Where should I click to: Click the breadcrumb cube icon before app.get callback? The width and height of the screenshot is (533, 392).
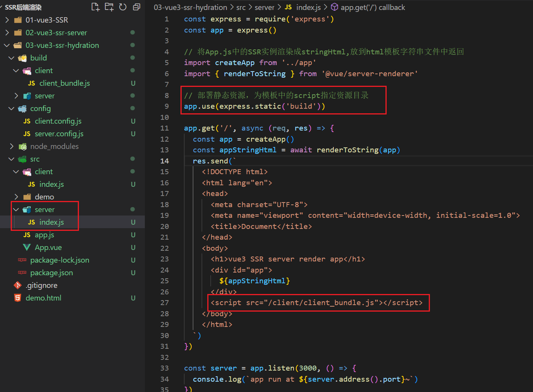click(x=335, y=7)
